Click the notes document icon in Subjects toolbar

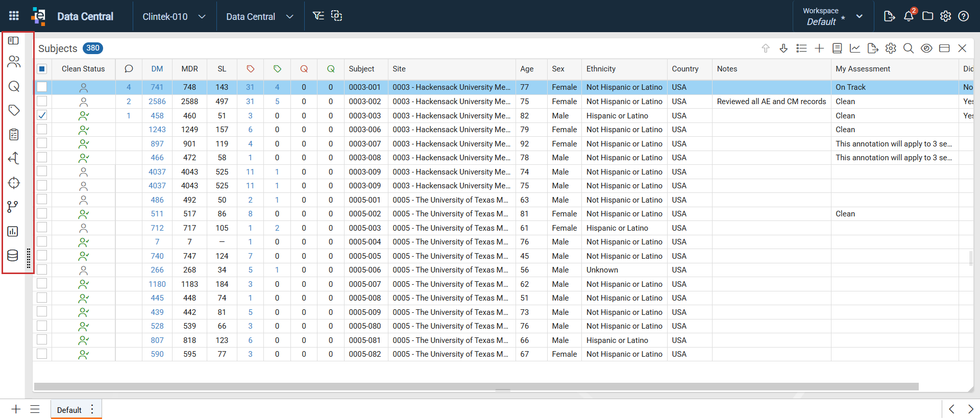[x=837, y=48]
